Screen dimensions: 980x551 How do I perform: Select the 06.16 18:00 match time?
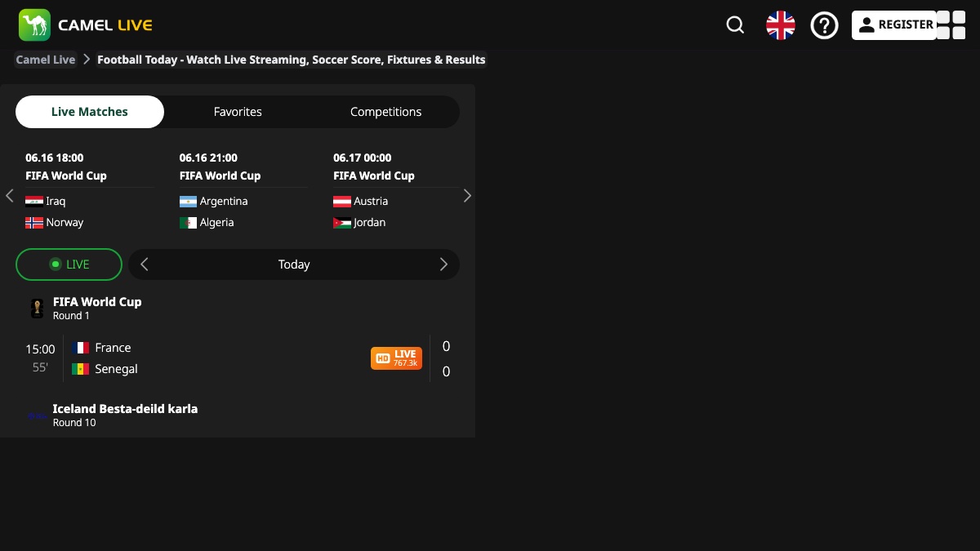click(55, 158)
